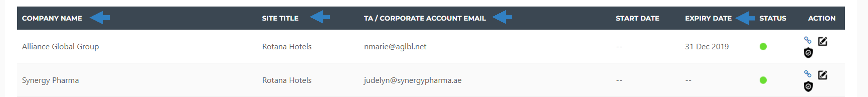Sort by Company Name column header
The height and width of the screenshot is (97, 868).
[52, 18]
